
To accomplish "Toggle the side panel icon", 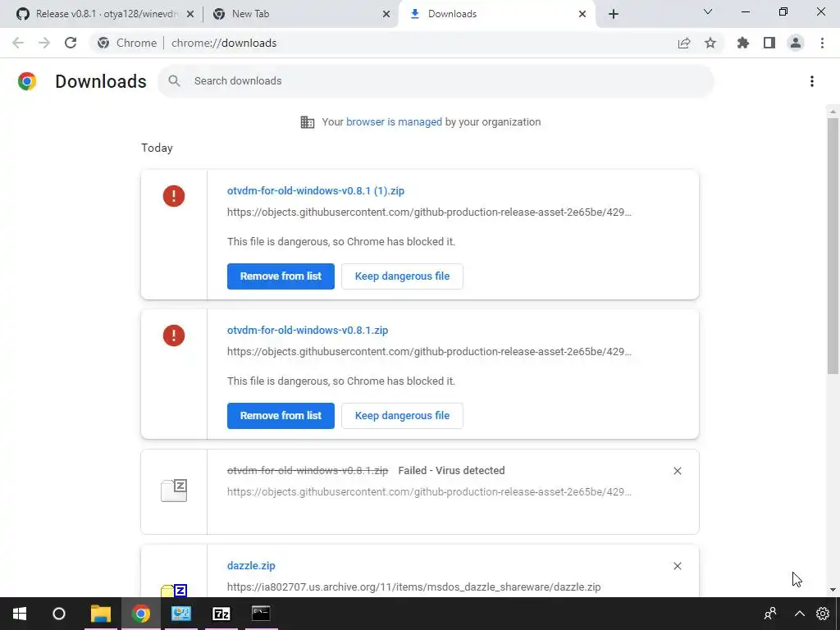I will [x=769, y=43].
